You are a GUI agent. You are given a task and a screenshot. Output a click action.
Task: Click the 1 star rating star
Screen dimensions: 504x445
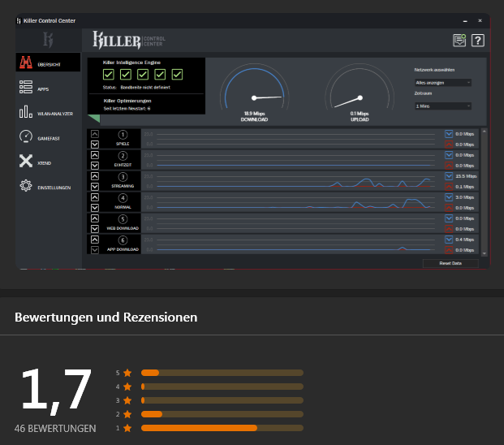coord(127,428)
